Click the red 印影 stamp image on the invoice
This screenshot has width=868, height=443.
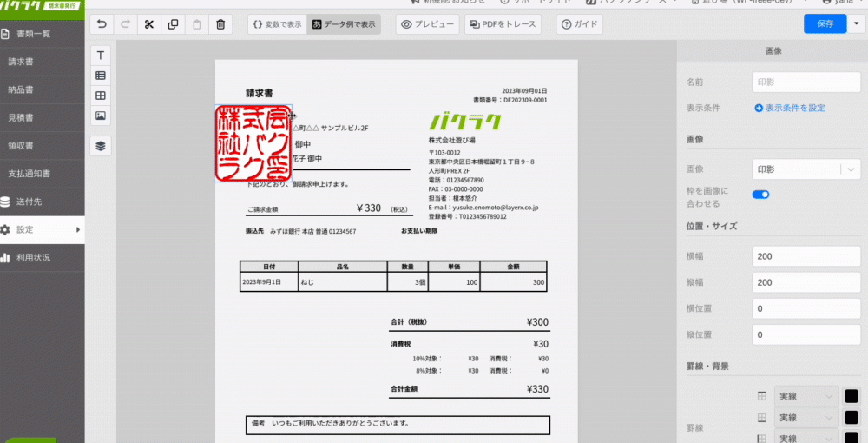(x=253, y=143)
